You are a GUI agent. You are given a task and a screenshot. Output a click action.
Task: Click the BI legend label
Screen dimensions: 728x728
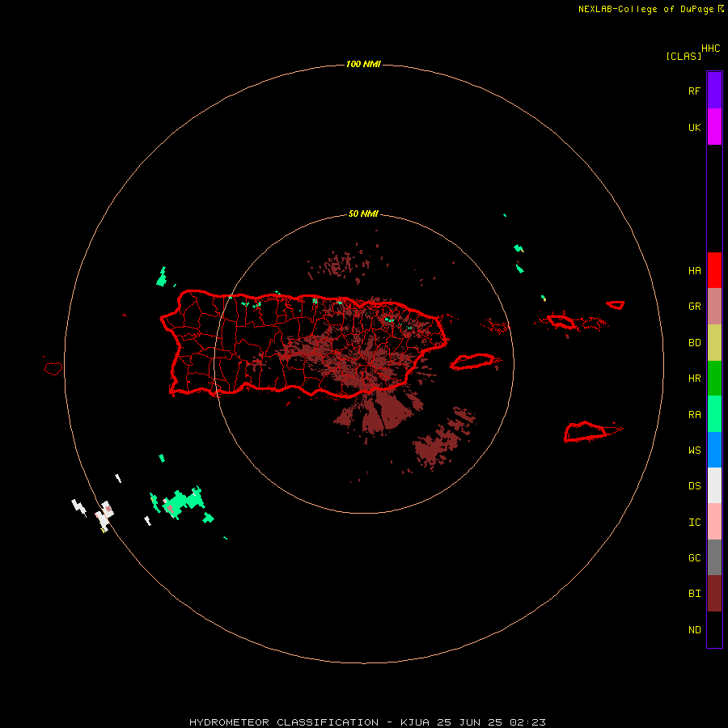pyautogui.click(x=694, y=594)
